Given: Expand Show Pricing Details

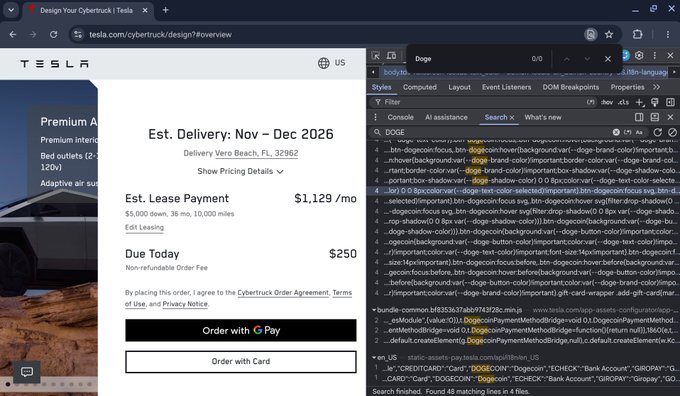Looking at the screenshot, I should 240,171.
